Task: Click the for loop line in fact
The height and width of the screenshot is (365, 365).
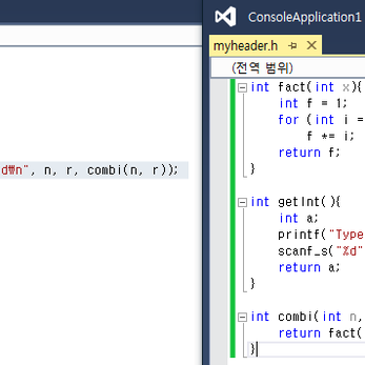Action: (x=321, y=120)
